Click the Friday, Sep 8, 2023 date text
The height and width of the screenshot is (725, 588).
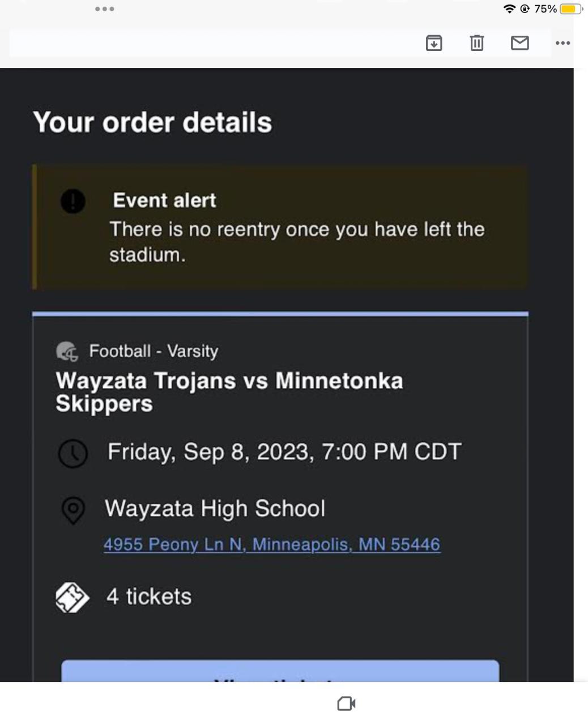(284, 452)
